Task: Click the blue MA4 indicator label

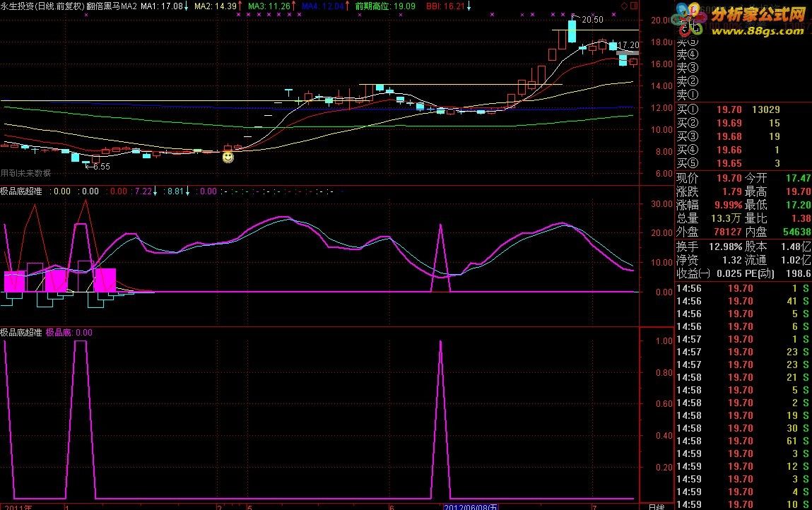Action: point(325,6)
